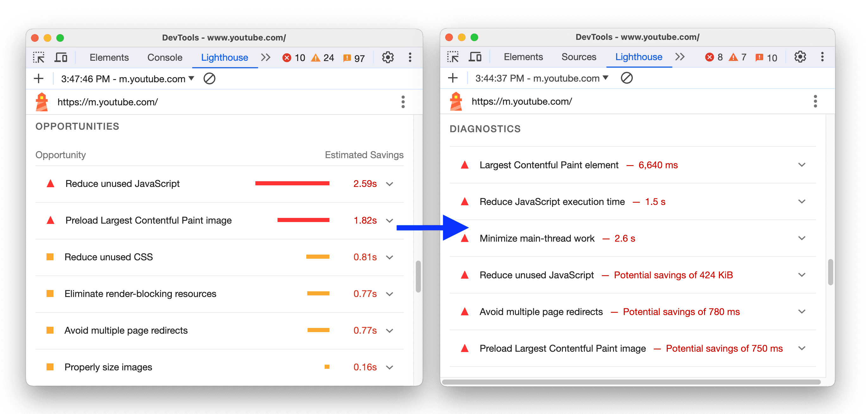The width and height of the screenshot is (868, 414).
Task: Click the Lighthouse tab in right DevTools
Action: coord(635,56)
